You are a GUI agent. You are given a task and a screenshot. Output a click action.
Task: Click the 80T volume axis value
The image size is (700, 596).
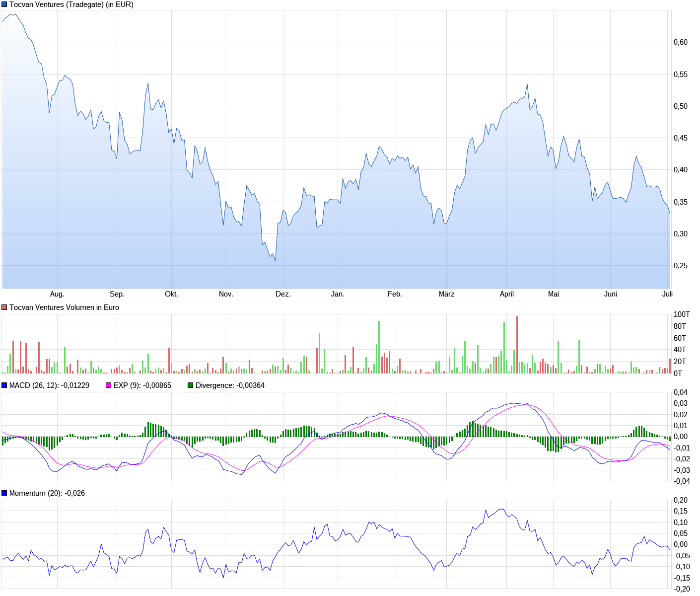(680, 326)
